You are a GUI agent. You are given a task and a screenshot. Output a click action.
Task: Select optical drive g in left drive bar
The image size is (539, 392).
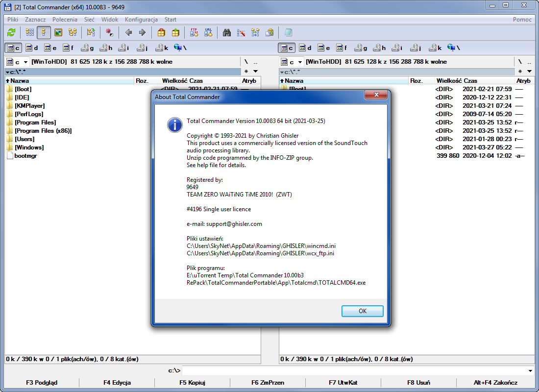tap(87, 48)
